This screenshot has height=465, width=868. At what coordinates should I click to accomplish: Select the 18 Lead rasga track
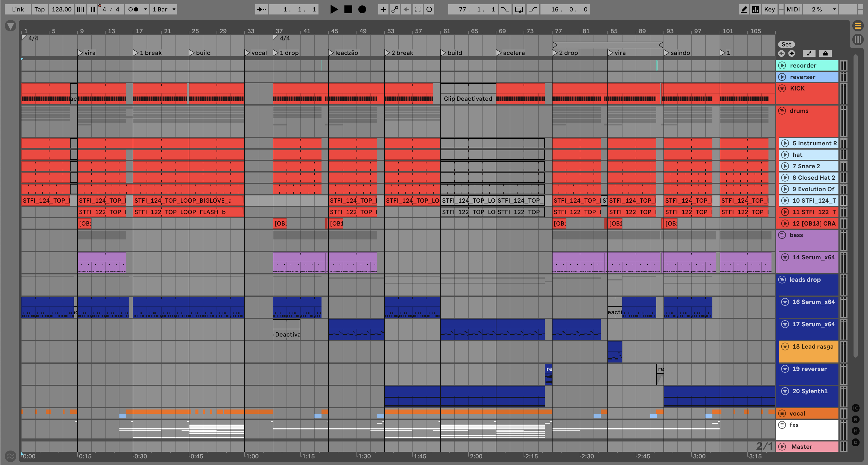pos(813,346)
